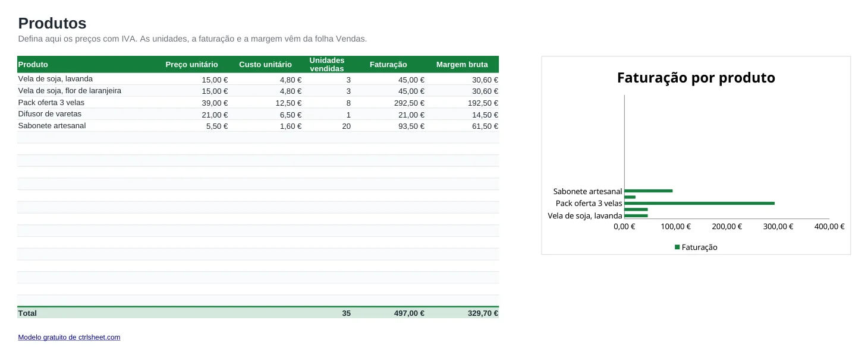
Task: Click the Produto column header
Action: tap(33, 64)
